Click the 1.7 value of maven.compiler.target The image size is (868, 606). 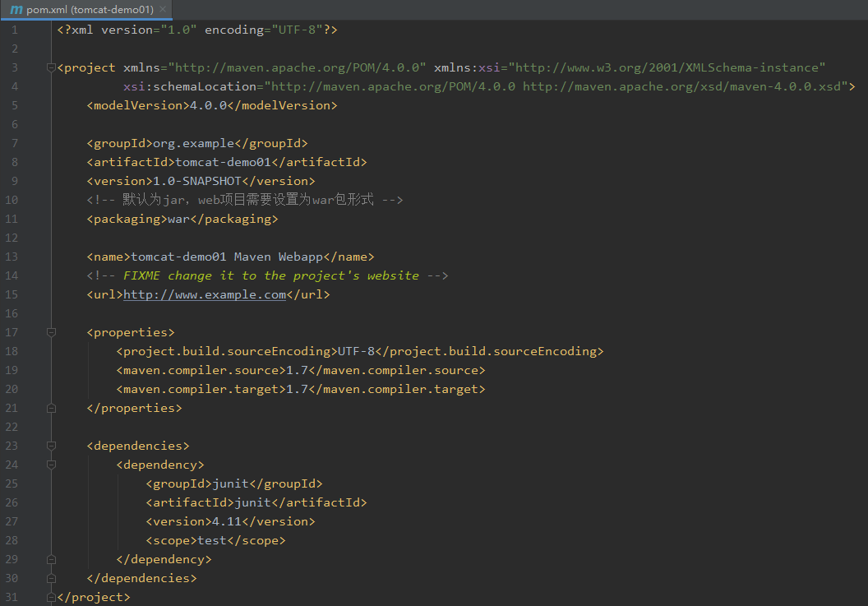pos(297,389)
